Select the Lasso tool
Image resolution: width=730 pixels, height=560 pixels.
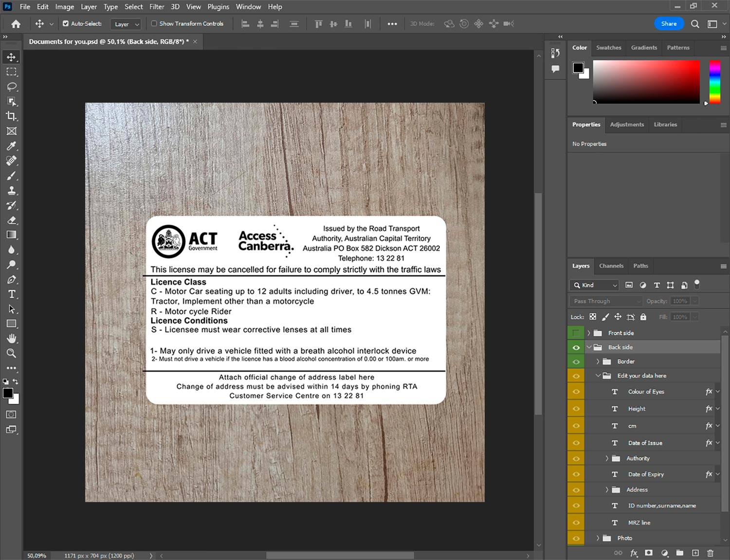click(11, 87)
